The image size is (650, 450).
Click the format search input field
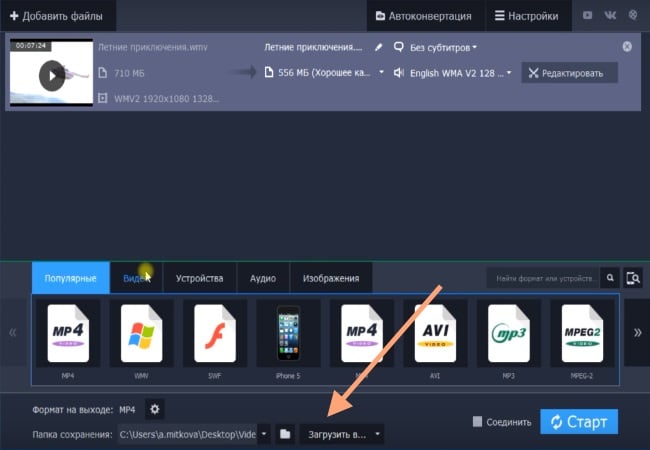pos(543,278)
